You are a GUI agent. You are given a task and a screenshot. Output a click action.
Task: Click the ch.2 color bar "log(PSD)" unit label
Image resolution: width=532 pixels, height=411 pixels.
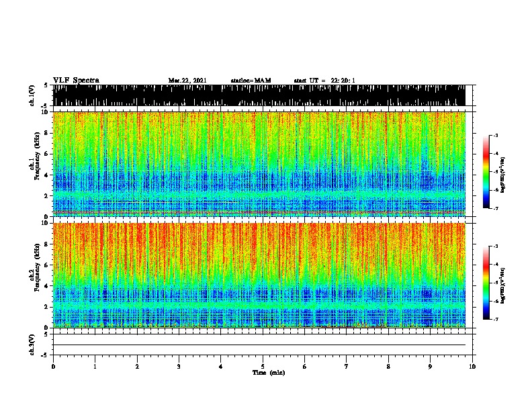[x=503, y=285]
